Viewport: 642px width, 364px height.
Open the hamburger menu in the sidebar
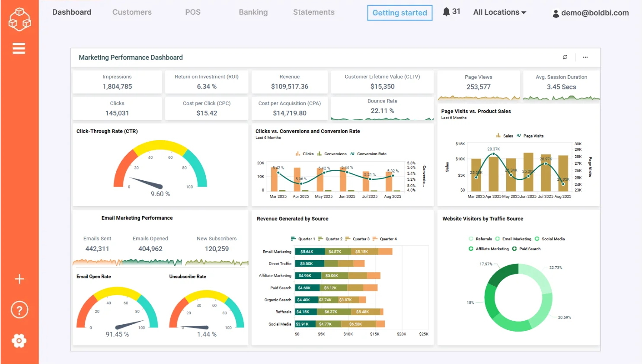(19, 48)
